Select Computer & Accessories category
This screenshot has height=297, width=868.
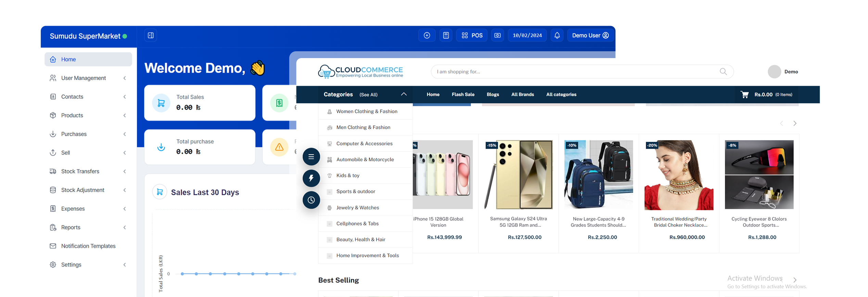pyautogui.click(x=365, y=144)
